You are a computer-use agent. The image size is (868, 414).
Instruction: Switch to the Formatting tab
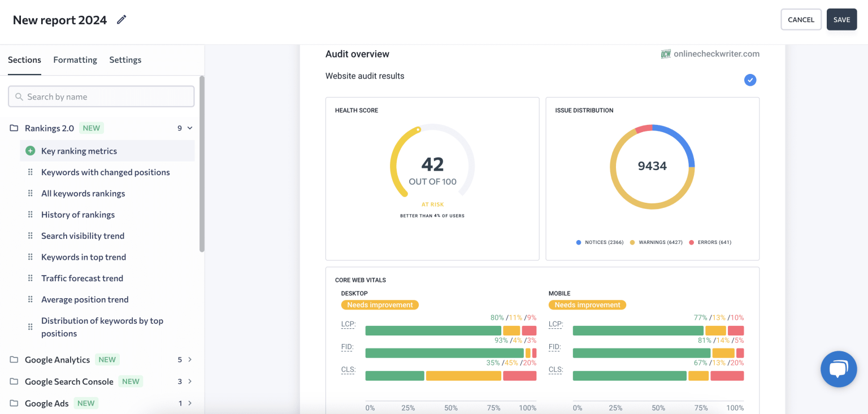click(75, 59)
